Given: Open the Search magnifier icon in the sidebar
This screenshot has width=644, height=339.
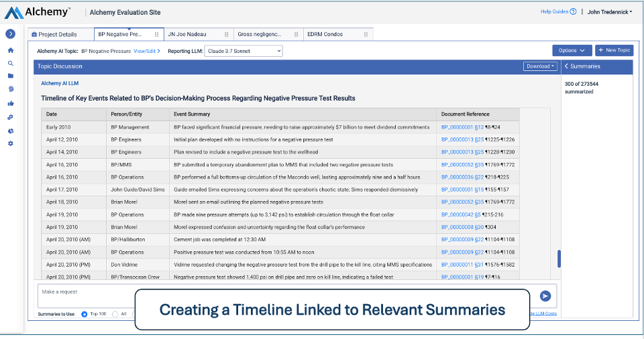Looking at the screenshot, I should 11,63.
